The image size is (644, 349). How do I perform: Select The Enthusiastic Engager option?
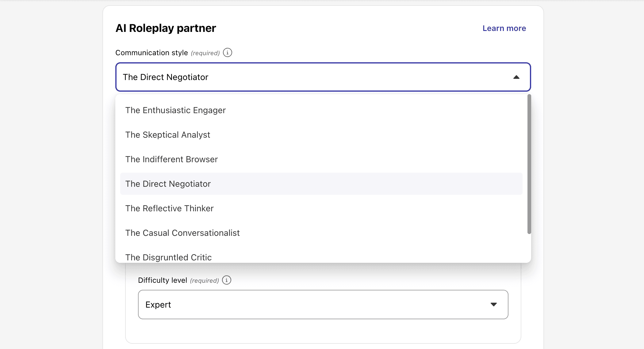pyautogui.click(x=175, y=110)
